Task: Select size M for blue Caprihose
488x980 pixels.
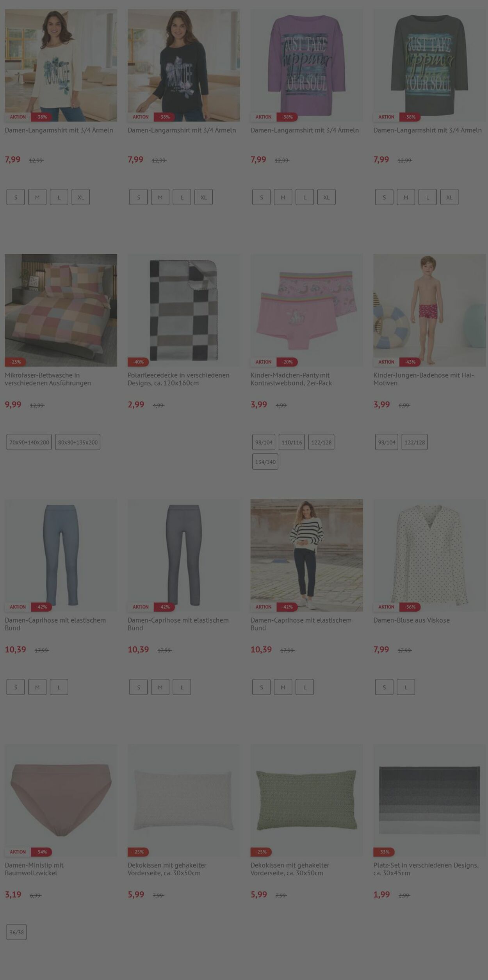Action: 37,687
